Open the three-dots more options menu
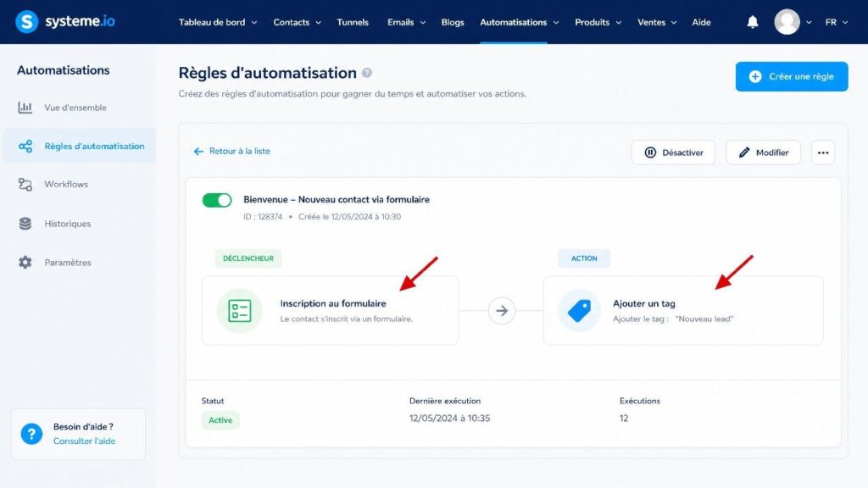 (x=822, y=152)
